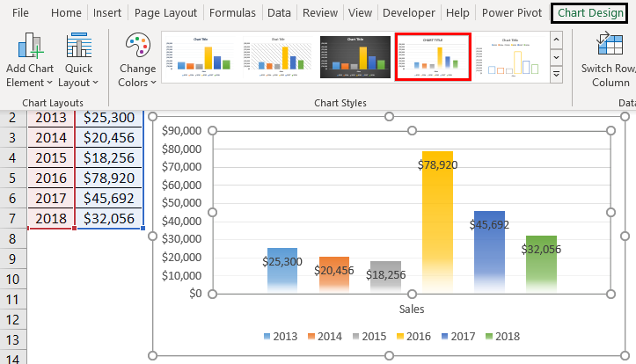Select the orange 2014 bar
Screen dimensions: 636x364
(x=333, y=275)
